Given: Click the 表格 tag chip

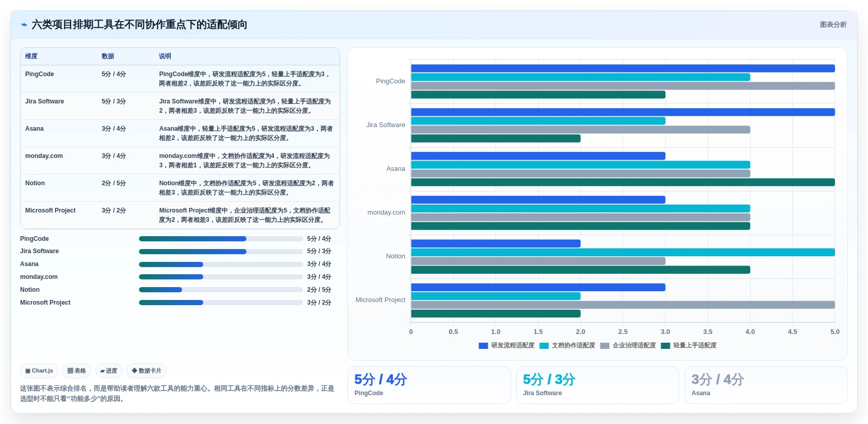Looking at the screenshot, I should pyautogui.click(x=77, y=370).
